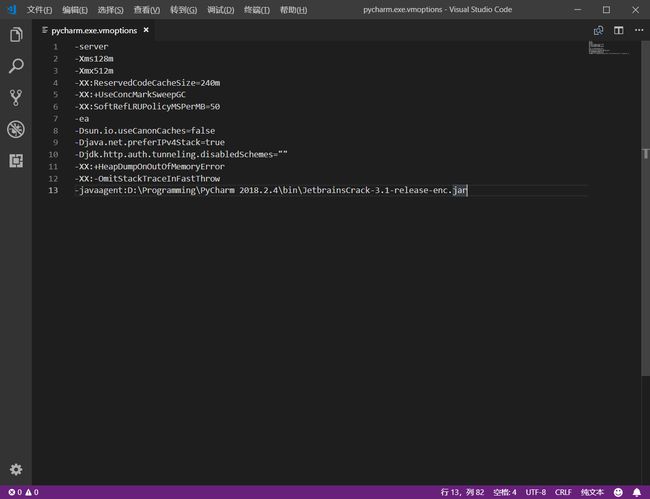Image resolution: width=650 pixels, height=499 pixels.
Task: Change language mode 纯文本
Action: [592, 492]
